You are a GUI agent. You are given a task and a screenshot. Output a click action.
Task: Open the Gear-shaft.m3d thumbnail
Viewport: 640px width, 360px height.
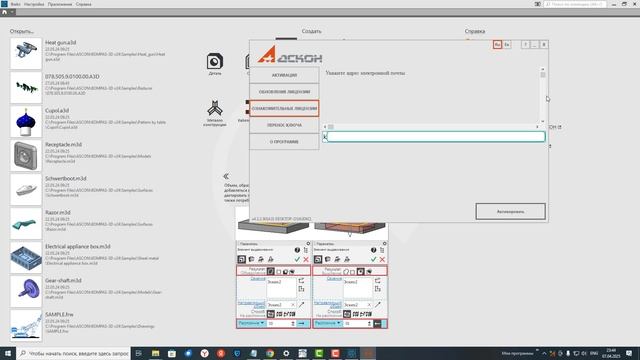coord(26,291)
